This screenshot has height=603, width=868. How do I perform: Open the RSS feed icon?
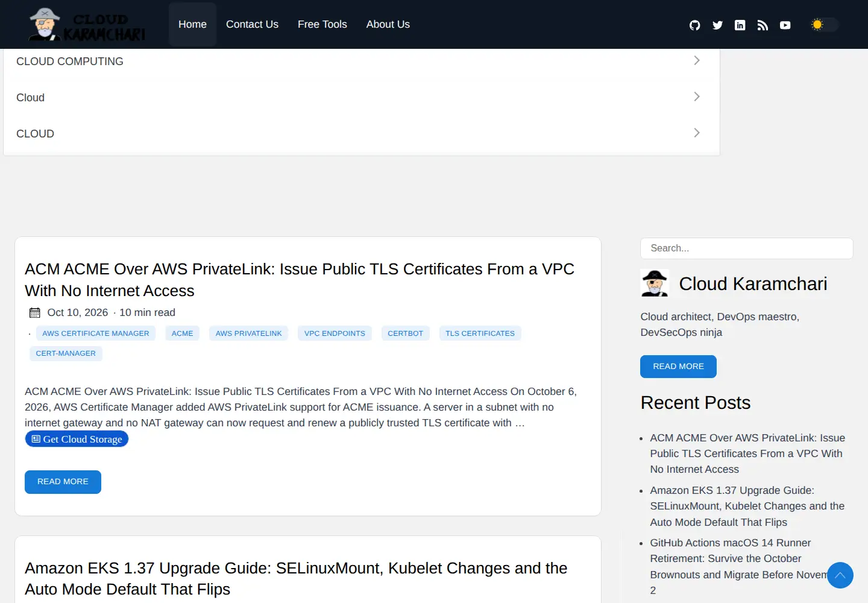click(x=763, y=25)
